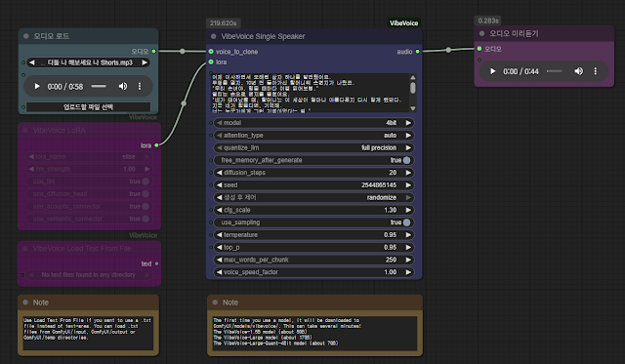Image resolution: width=625 pixels, height=364 pixels.
Task: Play the loaded audio in 오디오 로드 node
Action: [37, 86]
